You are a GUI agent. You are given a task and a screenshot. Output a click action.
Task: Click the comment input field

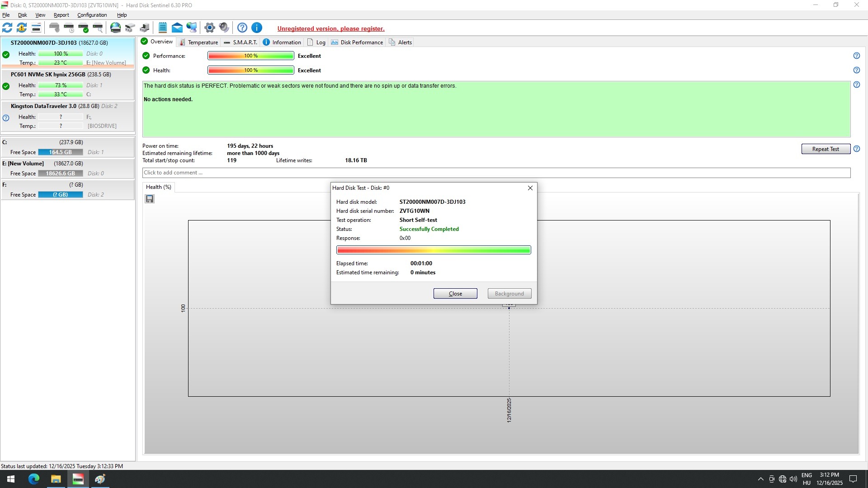[x=496, y=173]
